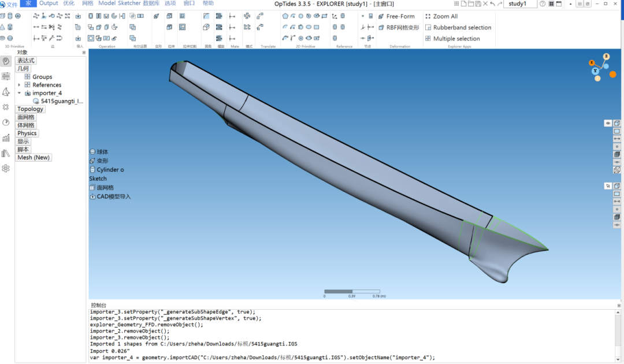Click the study1 name field
The image size is (624, 364).
pos(520,3)
